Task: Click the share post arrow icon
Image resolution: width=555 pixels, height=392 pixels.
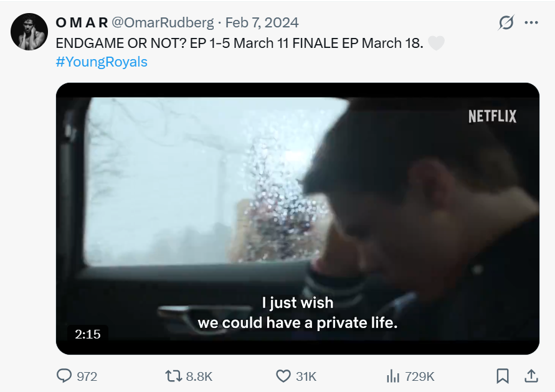Action: [x=531, y=376]
